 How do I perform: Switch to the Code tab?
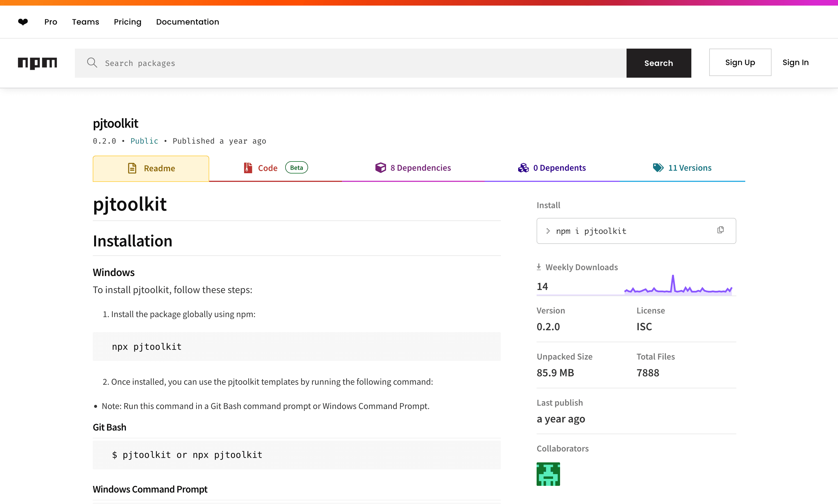pos(275,168)
